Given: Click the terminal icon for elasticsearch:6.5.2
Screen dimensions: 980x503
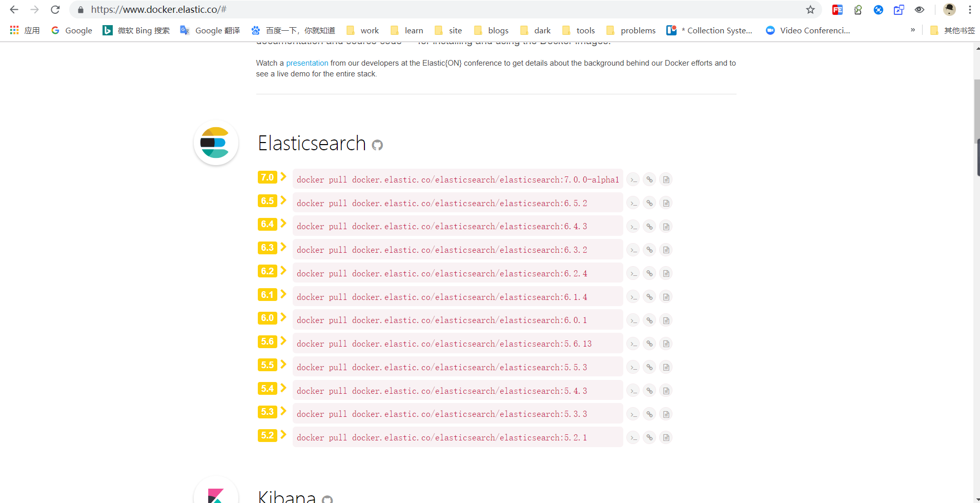Looking at the screenshot, I should 634,203.
